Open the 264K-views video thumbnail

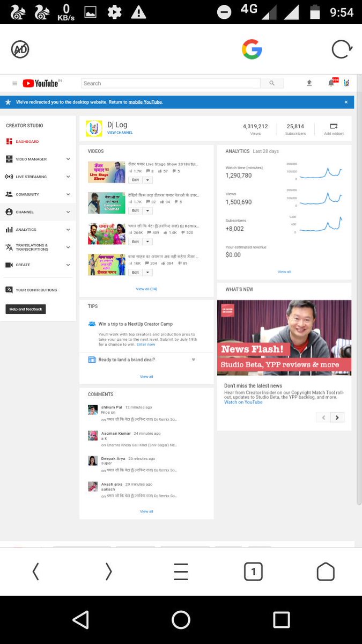pyautogui.click(x=107, y=234)
